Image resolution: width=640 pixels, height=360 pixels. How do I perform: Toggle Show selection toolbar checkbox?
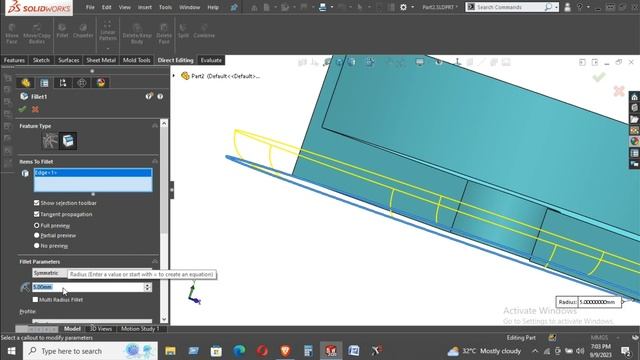(36, 203)
